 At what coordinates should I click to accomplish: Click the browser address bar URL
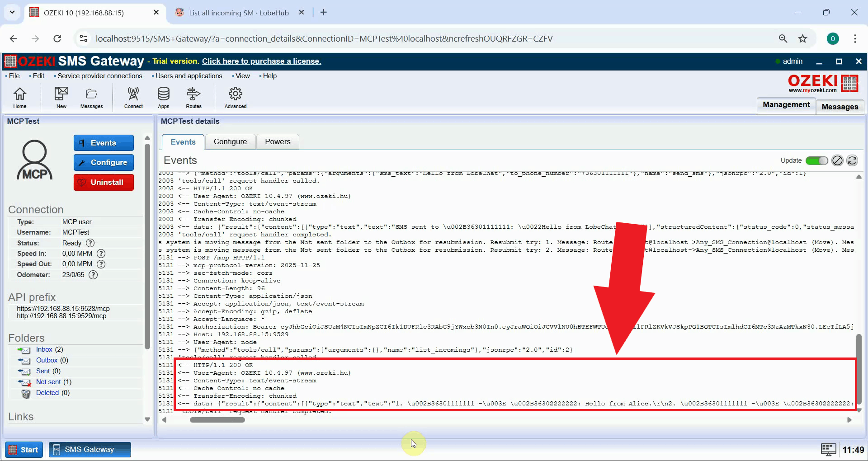coord(324,38)
